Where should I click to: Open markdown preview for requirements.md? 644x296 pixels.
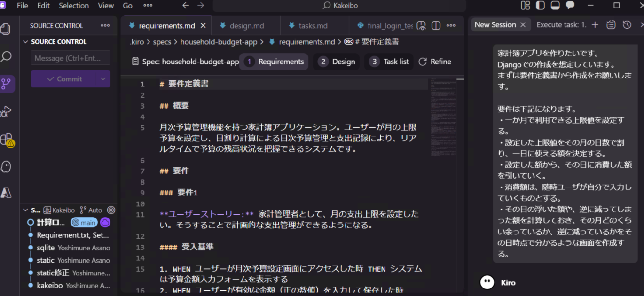coord(421,25)
